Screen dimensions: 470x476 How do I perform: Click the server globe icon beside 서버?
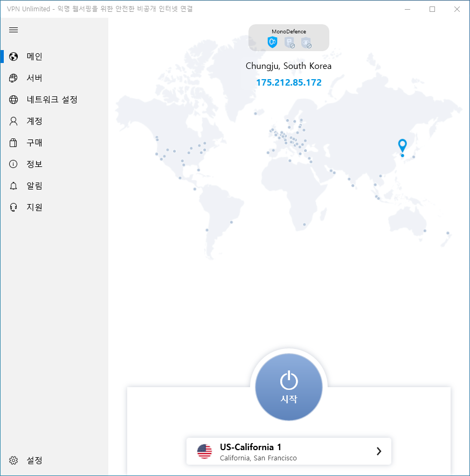[13, 78]
